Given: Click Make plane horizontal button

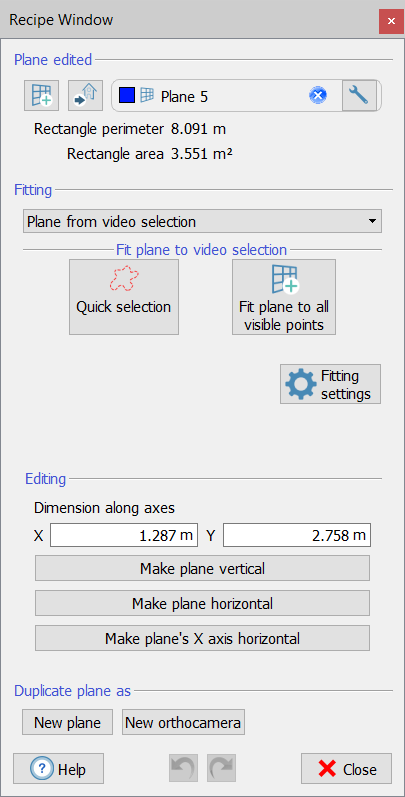Looking at the screenshot, I should [x=202, y=603].
